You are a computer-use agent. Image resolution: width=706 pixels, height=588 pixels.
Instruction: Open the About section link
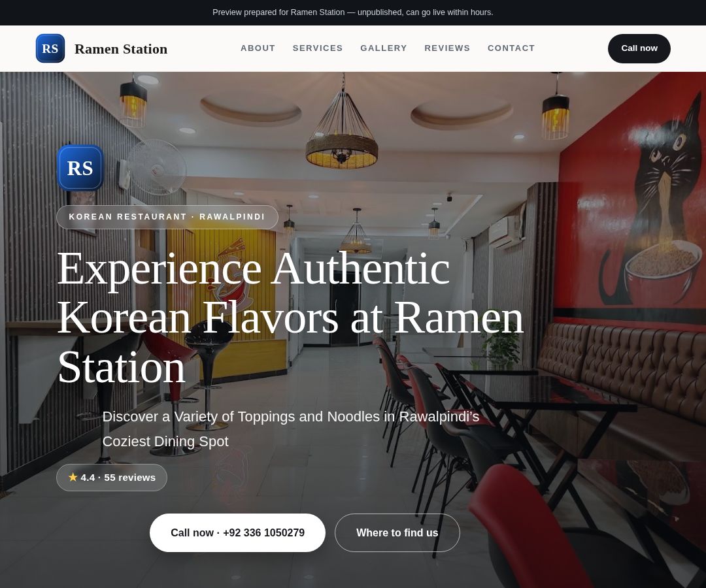tap(258, 48)
